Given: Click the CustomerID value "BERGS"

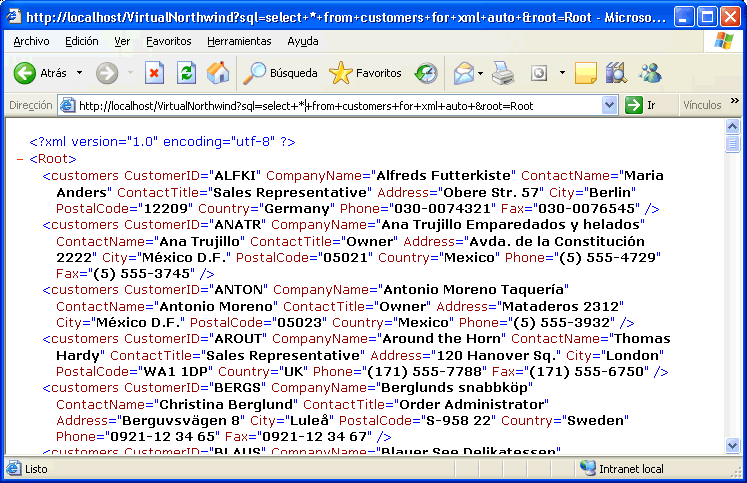Looking at the screenshot, I should (x=238, y=388).
